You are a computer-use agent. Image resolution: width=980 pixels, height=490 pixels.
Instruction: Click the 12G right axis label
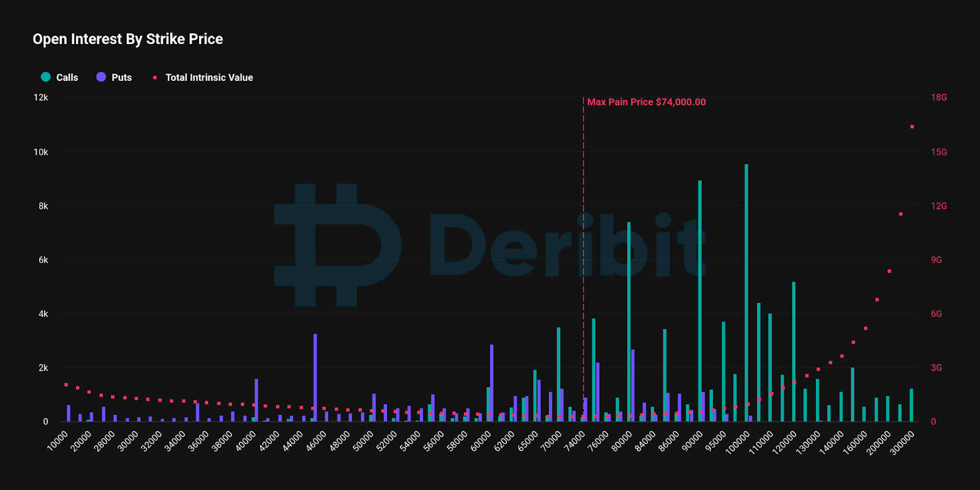(939, 206)
